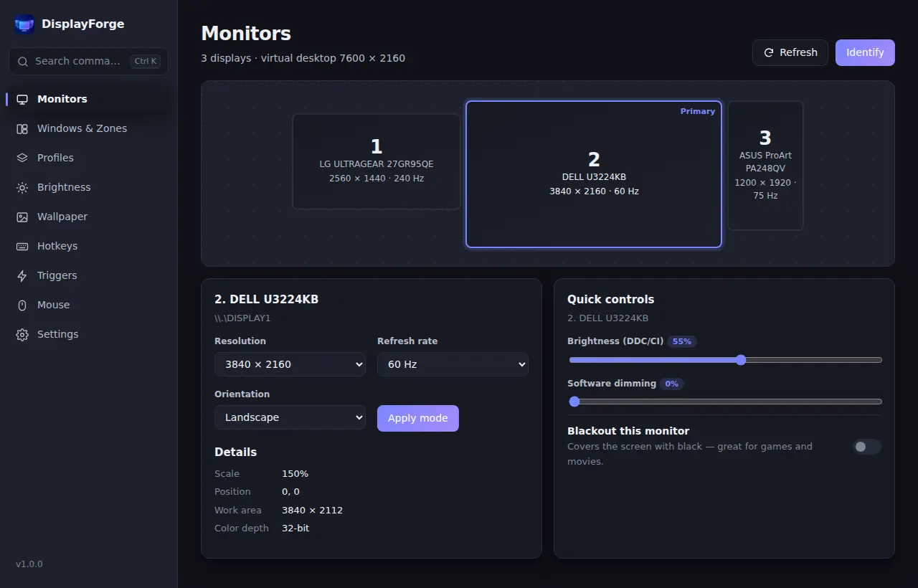
Task: Toggle the Blackout this monitor switch
Action: [x=867, y=447]
